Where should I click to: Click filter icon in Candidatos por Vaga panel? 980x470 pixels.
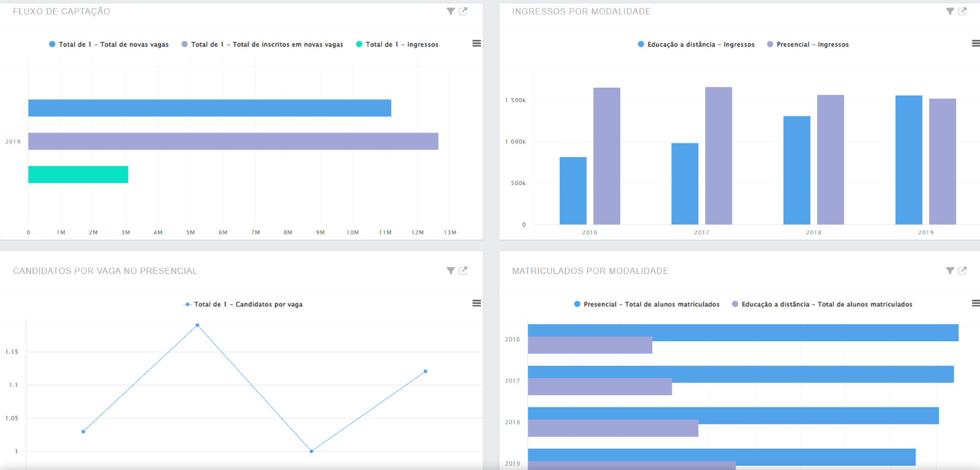click(451, 270)
